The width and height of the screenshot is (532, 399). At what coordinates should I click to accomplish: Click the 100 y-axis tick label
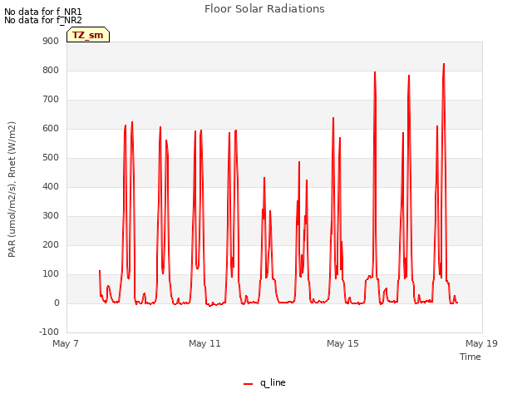[51, 274]
